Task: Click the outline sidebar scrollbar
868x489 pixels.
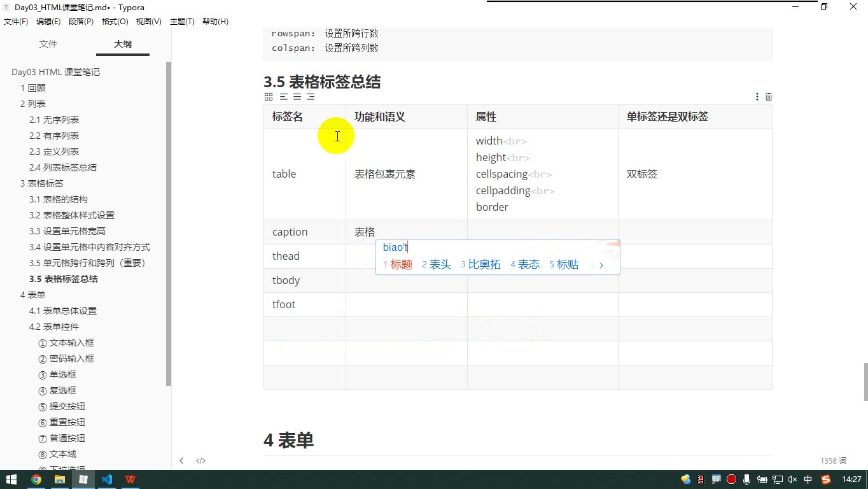Action: point(169,223)
